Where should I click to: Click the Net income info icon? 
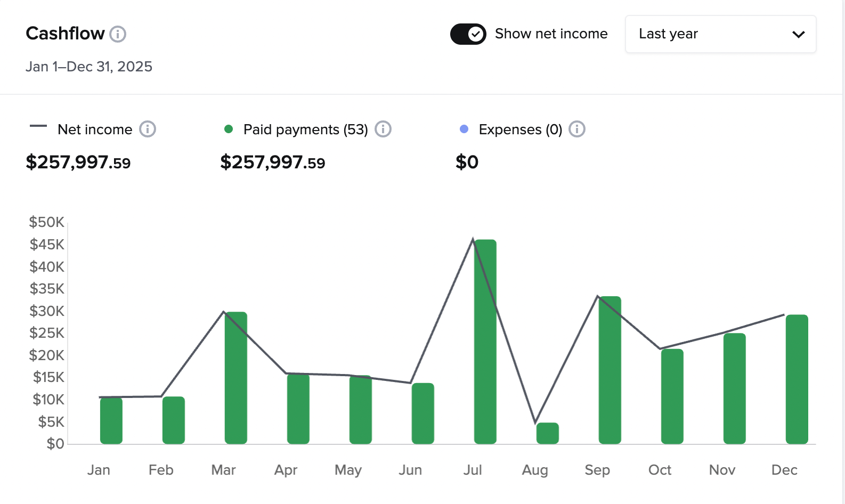point(148,129)
